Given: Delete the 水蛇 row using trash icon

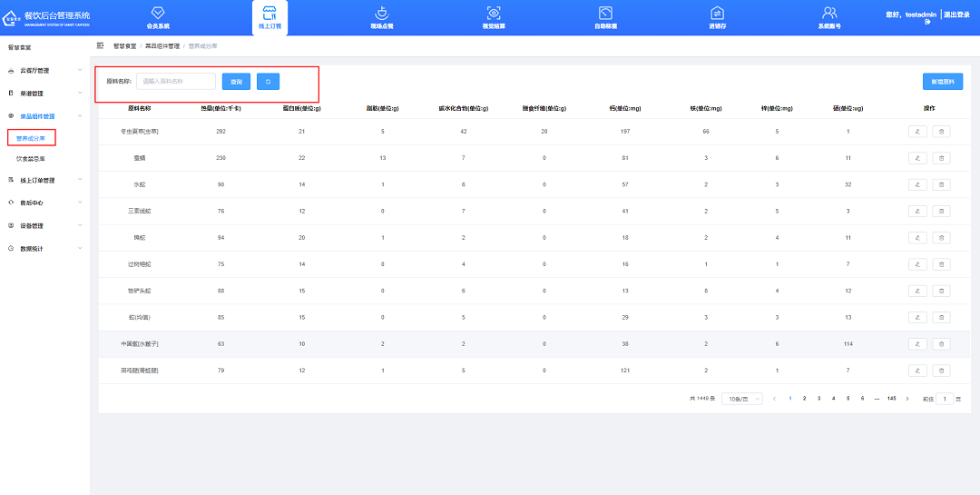Looking at the screenshot, I should pos(941,184).
